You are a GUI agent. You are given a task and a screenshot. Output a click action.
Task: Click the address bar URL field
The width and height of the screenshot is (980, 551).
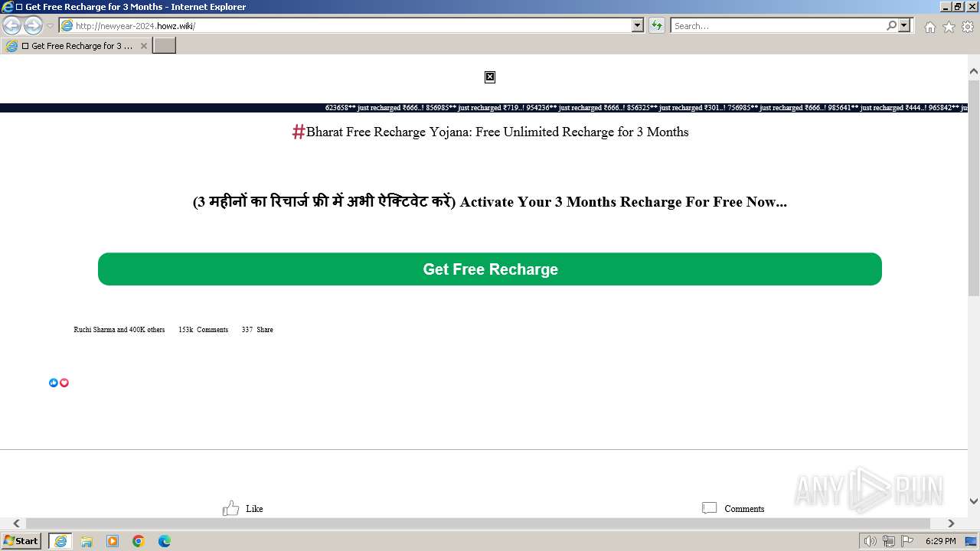click(x=345, y=26)
